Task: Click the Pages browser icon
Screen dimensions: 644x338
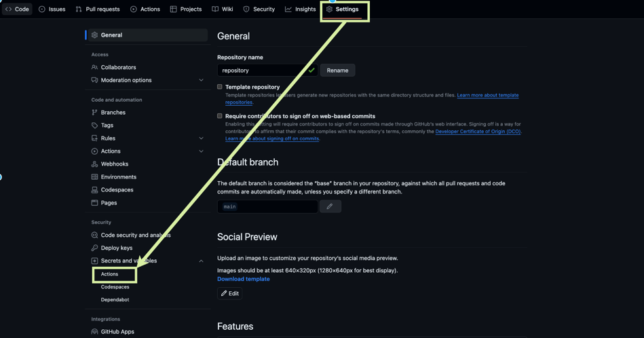Action: tap(94, 203)
